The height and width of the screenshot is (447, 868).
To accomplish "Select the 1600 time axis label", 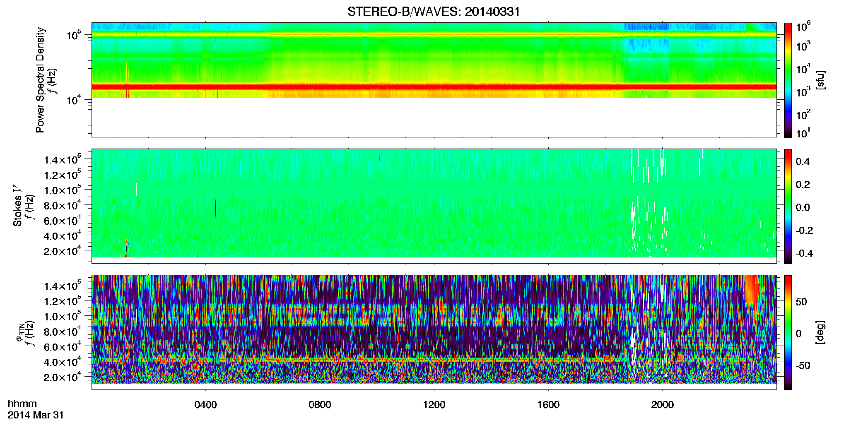I will [x=548, y=405].
